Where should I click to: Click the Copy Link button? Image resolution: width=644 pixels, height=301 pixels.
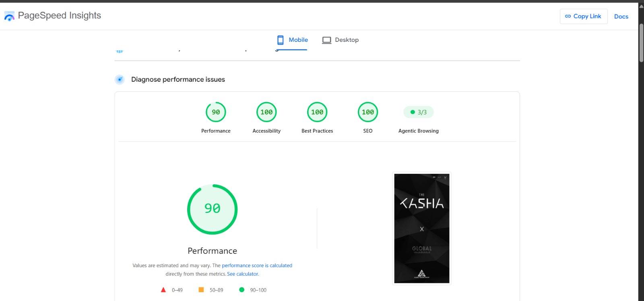coord(583,16)
